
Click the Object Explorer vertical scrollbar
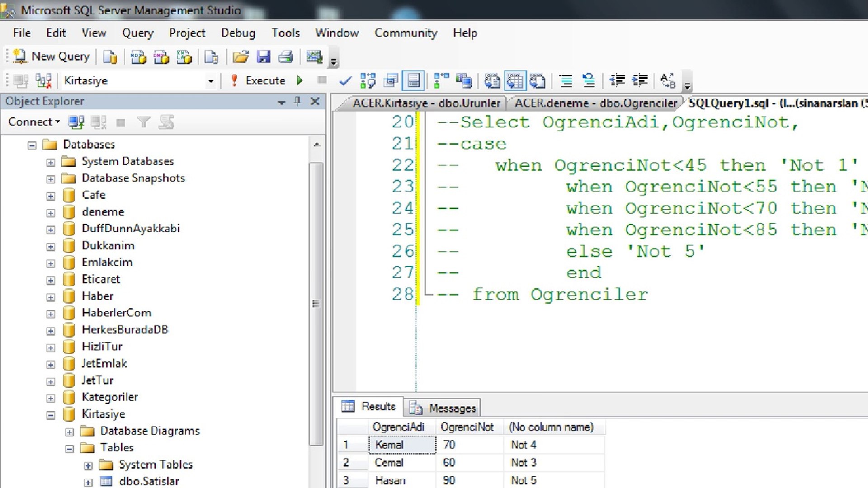click(x=316, y=303)
